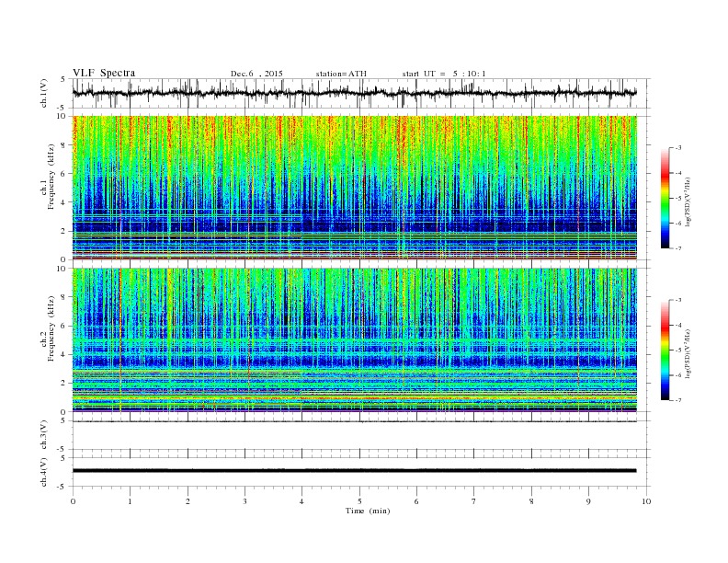Click the '3' tick on the time axis
This screenshot has height=563, width=728.
[245, 501]
